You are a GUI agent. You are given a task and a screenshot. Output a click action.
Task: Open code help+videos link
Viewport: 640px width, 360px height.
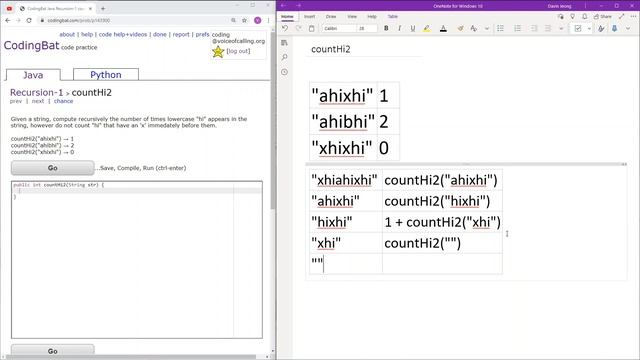[x=123, y=34]
